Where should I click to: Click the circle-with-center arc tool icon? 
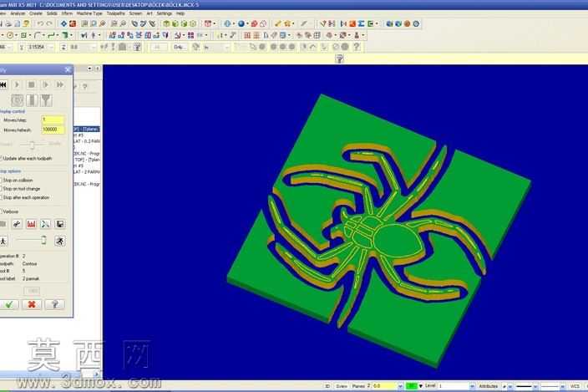point(10,35)
